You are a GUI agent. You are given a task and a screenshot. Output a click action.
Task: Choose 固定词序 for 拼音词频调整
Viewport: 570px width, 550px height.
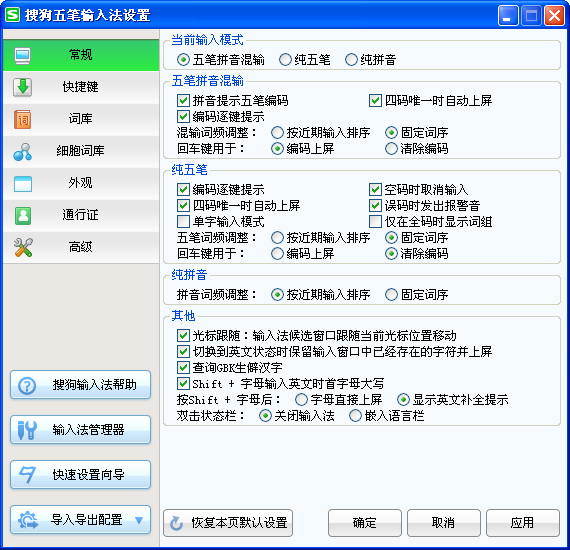[x=391, y=294]
